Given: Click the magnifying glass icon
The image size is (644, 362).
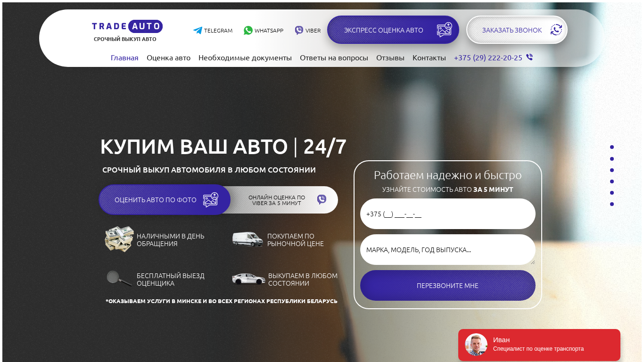Looking at the screenshot, I should pyautogui.click(x=119, y=279).
